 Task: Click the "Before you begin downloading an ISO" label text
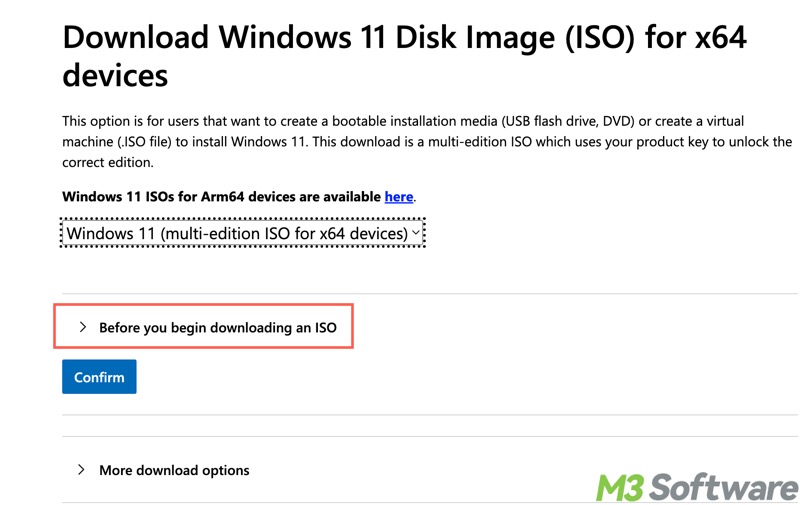(217, 327)
